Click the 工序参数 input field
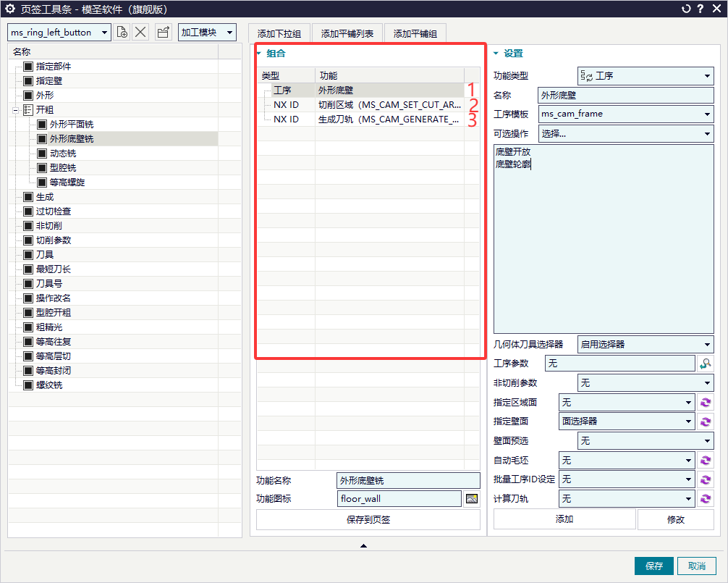Viewport: 728px width, 583px height. (x=620, y=364)
